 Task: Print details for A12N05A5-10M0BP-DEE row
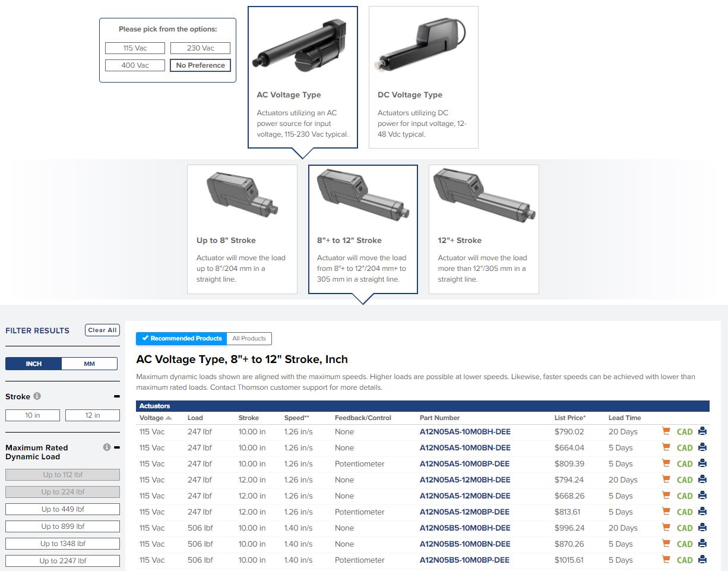pyautogui.click(x=702, y=464)
